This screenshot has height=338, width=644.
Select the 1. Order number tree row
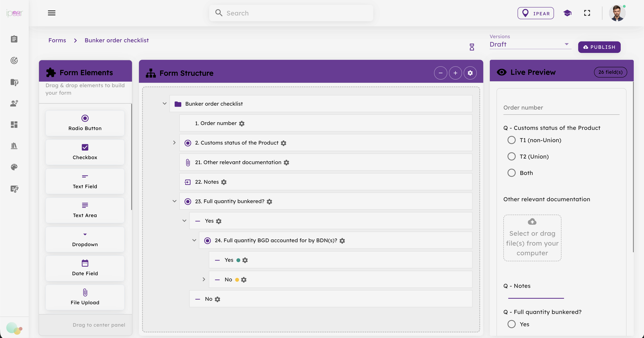[x=326, y=123]
